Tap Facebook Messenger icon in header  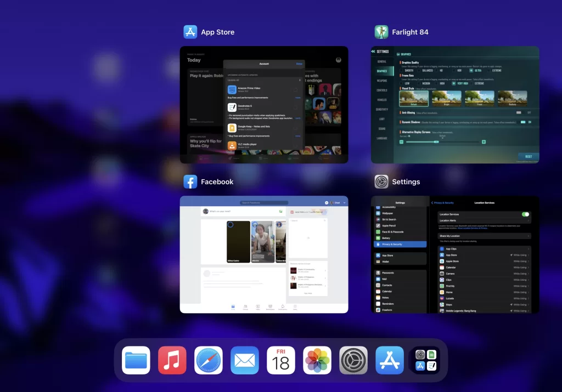[x=327, y=203]
